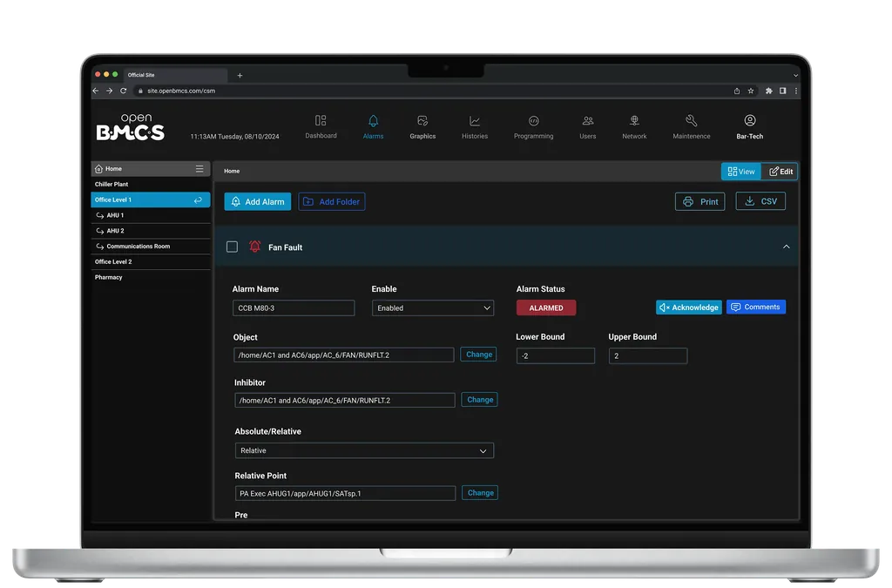Go to Graphics section
Viewport: 892px width, 588px height.
click(x=422, y=127)
